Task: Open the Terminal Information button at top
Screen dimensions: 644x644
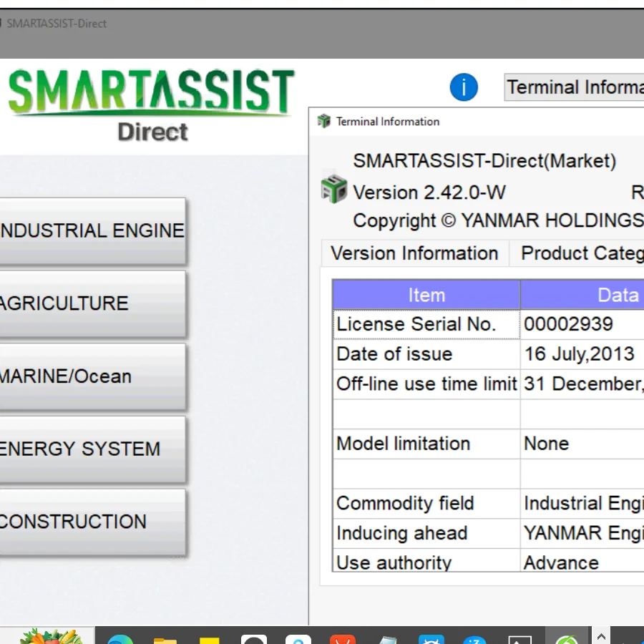Action: [574, 87]
